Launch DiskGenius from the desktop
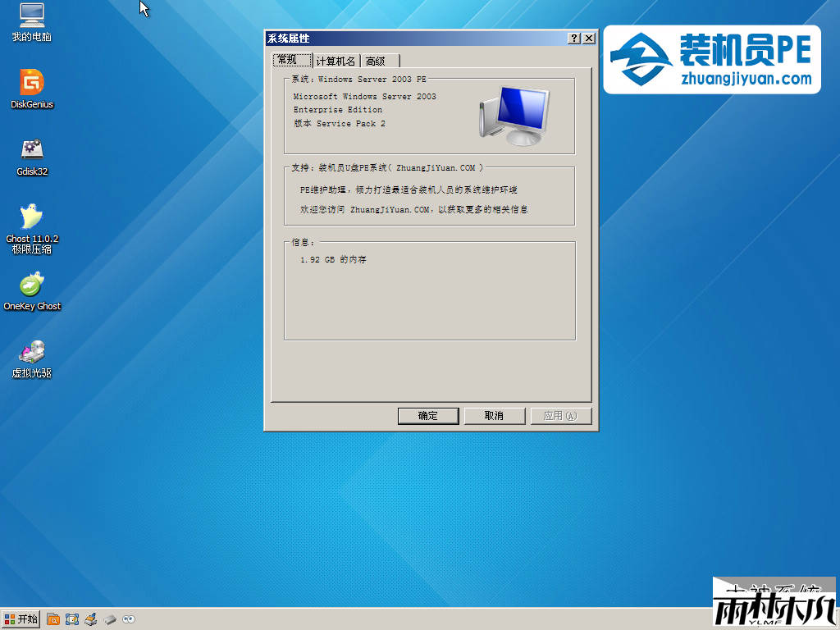The width and height of the screenshot is (840, 630). tap(31, 83)
